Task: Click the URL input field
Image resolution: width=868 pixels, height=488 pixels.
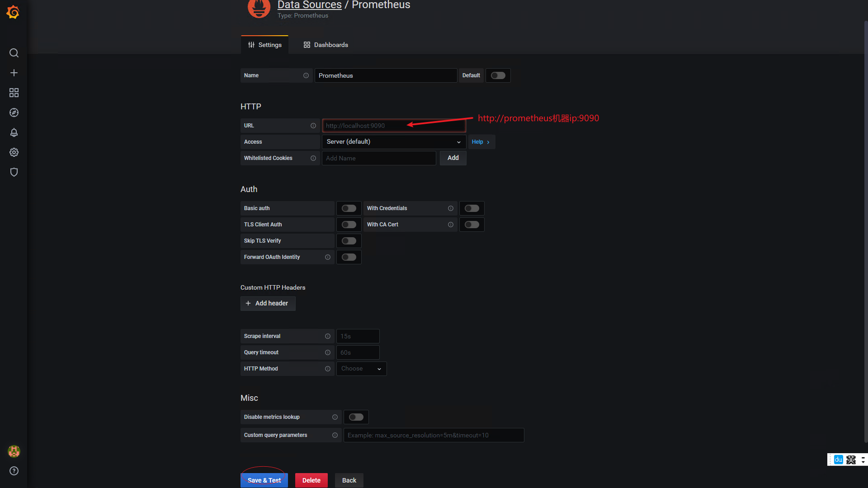Action: point(393,125)
